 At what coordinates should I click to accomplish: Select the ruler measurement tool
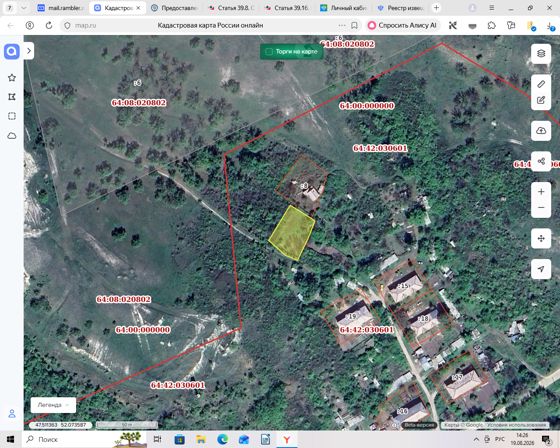click(541, 84)
